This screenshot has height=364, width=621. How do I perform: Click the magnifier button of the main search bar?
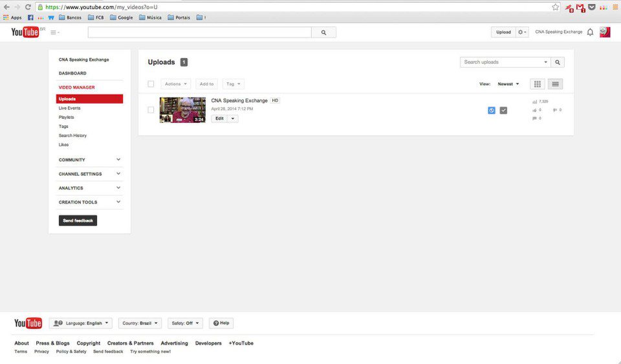323,32
